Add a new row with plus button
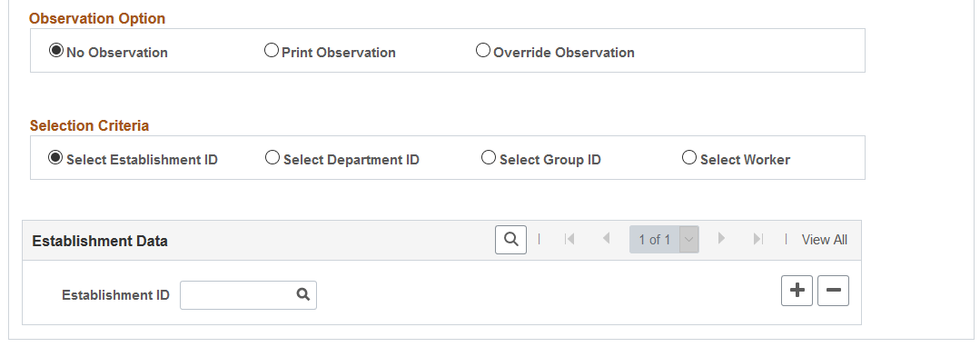The height and width of the screenshot is (347, 980). coord(797,291)
